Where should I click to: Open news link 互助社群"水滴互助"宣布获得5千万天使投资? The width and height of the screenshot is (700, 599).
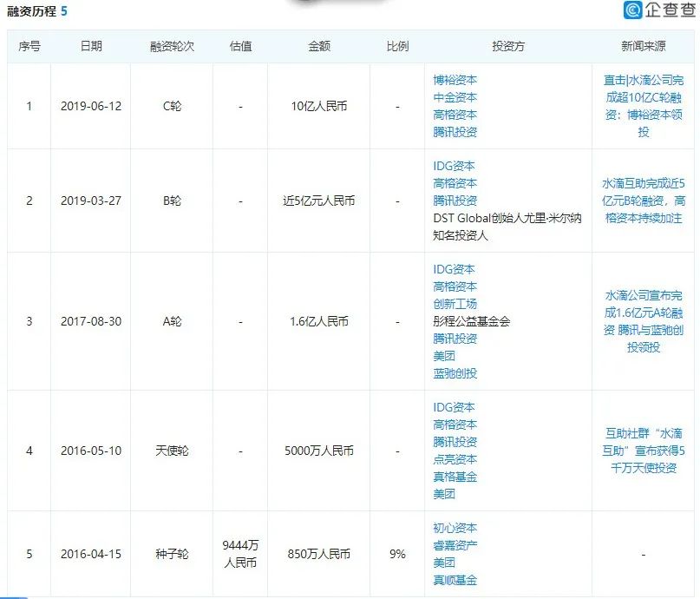(x=644, y=451)
